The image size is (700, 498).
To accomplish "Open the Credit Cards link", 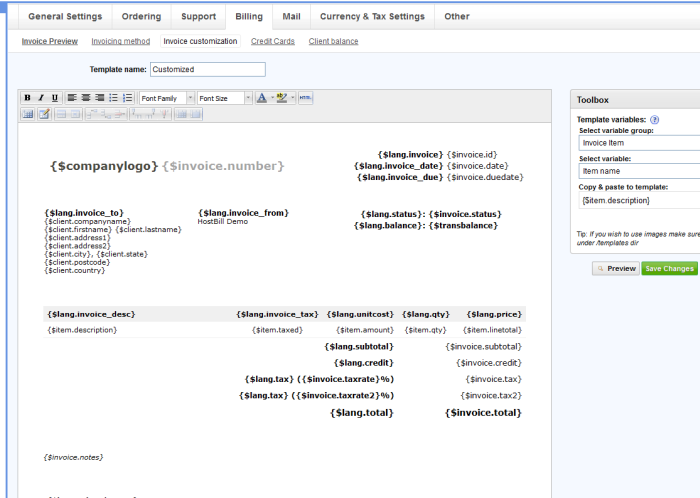I will (273, 41).
